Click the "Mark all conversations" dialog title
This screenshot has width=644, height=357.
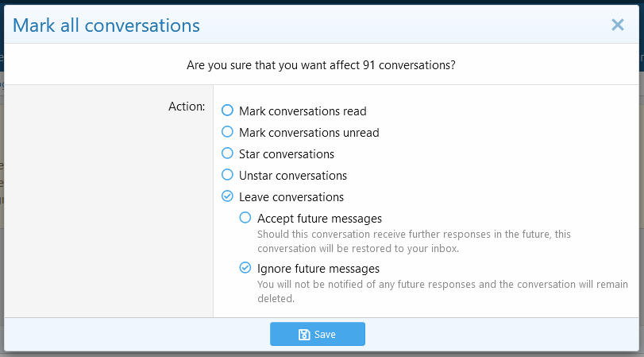click(x=106, y=25)
